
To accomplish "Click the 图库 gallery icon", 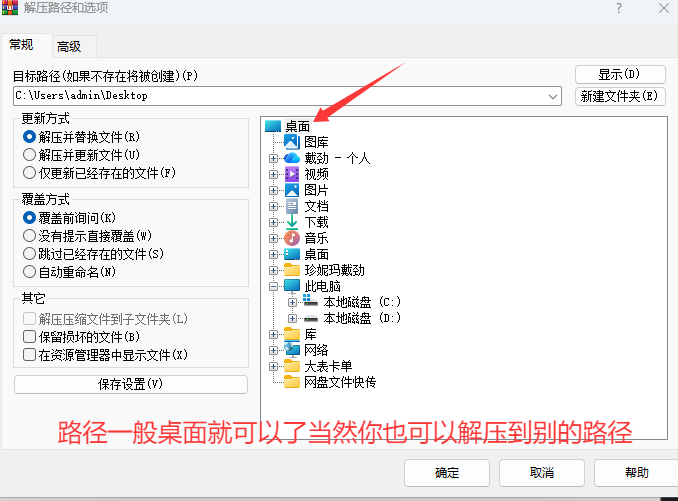I will (292, 142).
